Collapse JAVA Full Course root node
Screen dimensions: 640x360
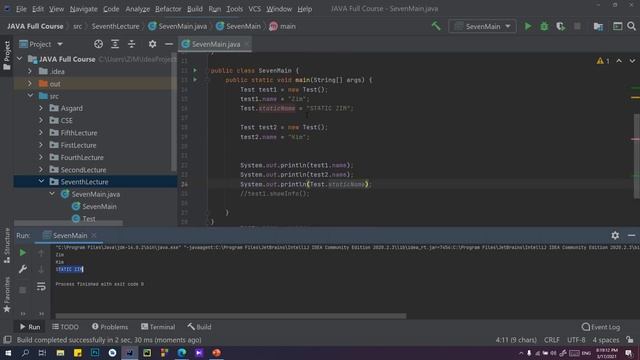coord(20,59)
